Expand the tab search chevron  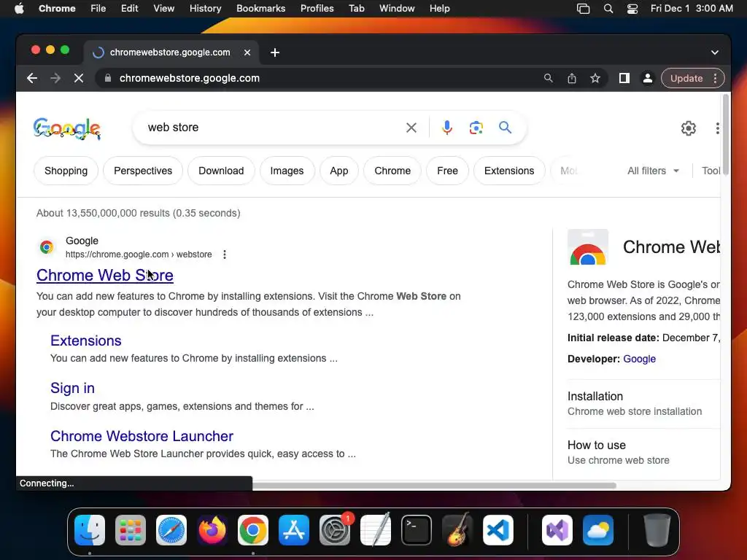(x=715, y=52)
